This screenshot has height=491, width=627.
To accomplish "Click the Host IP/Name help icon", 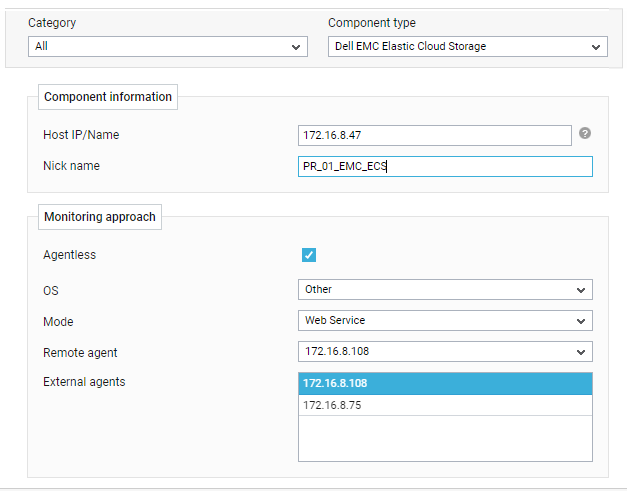I will point(585,133).
